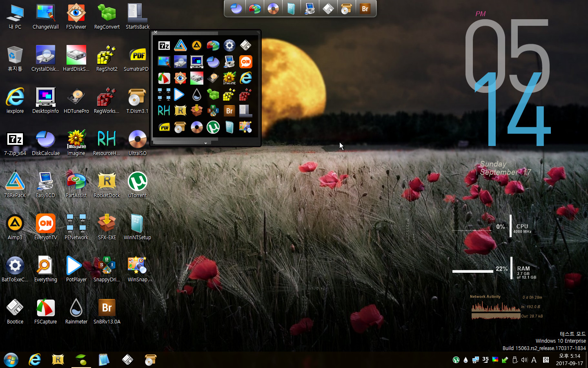Open the 휴지통 recycle bin on the desktop
This screenshot has width=588, height=368.
[x=15, y=59]
